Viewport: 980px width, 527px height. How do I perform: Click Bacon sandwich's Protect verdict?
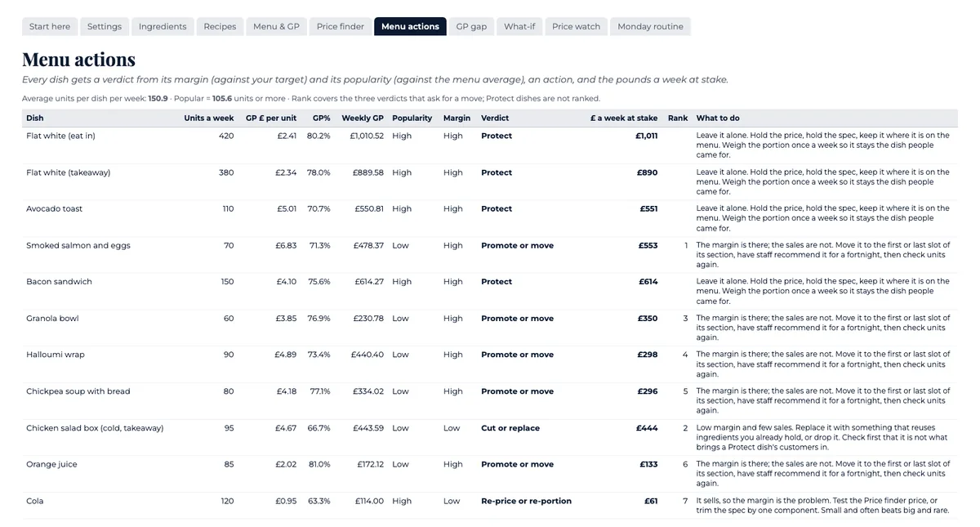pyautogui.click(x=497, y=281)
